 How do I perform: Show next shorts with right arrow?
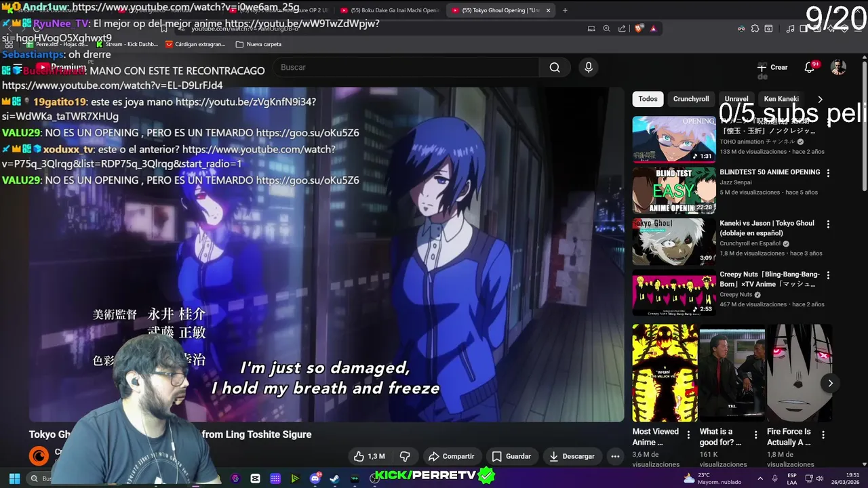[x=830, y=384]
